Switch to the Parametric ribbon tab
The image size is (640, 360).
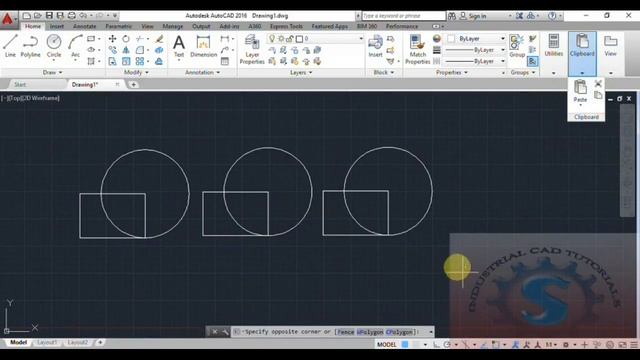118,26
